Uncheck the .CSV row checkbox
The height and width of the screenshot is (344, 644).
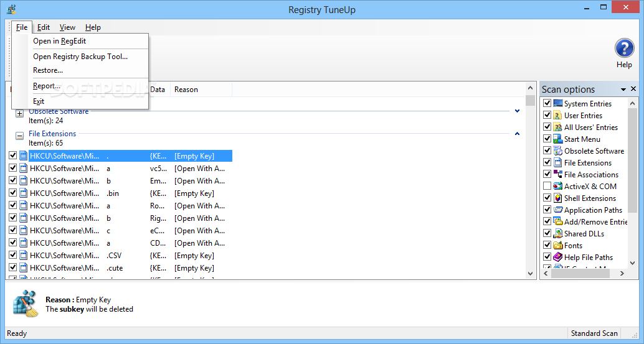pyautogui.click(x=12, y=255)
